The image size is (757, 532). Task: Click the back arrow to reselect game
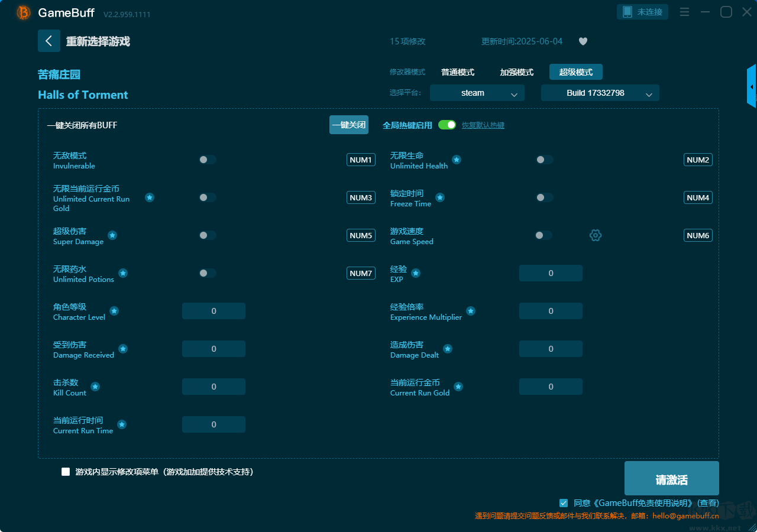tap(49, 41)
